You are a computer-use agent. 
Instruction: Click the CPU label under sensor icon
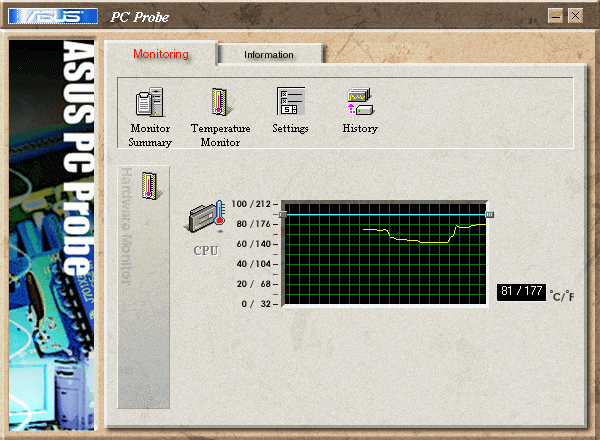click(x=206, y=251)
